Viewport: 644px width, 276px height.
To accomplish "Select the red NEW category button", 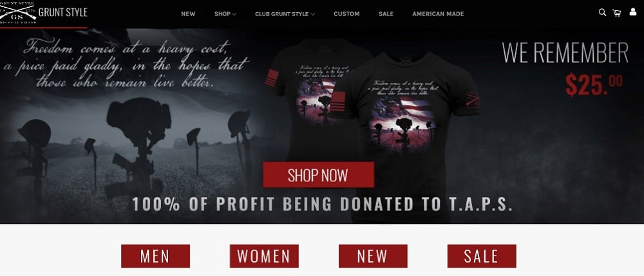I will tap(373, 256).
